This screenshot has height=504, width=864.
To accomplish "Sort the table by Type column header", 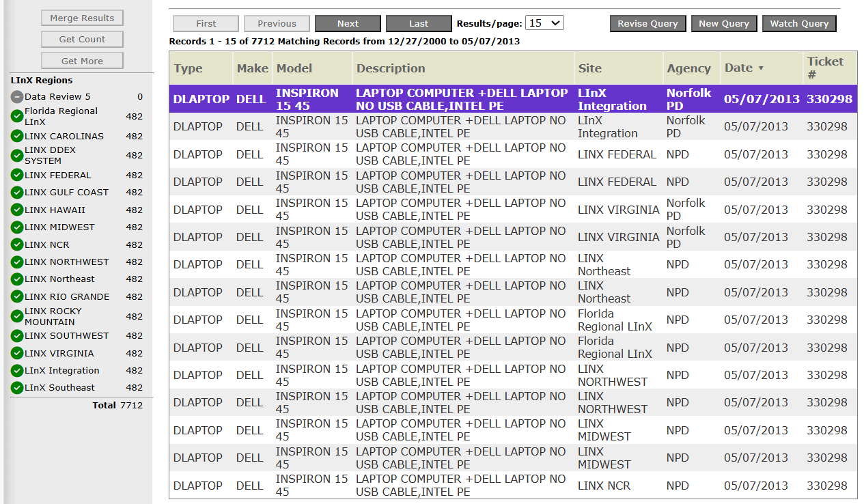I will tap(189, 68).
